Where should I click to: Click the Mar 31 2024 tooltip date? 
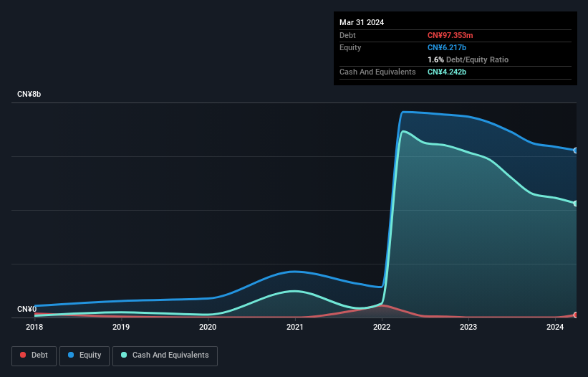pyautogui.click(x=362, y=22)
